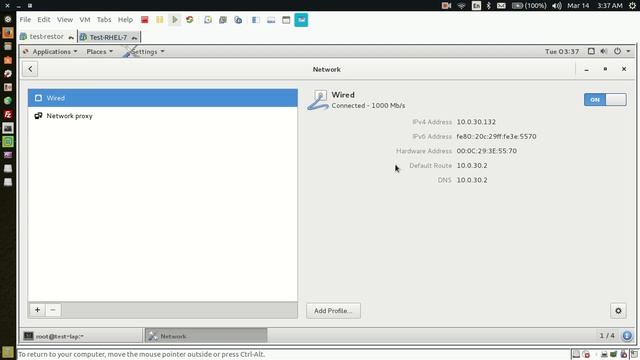
Task: Click the hard disk icon in VMware status bar
Action: (x=576, y=354)
